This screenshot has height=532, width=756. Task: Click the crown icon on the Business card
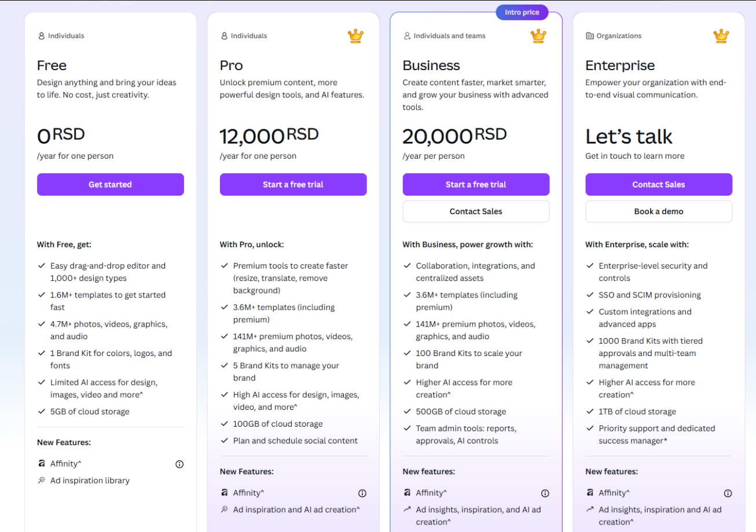[538, 36]
